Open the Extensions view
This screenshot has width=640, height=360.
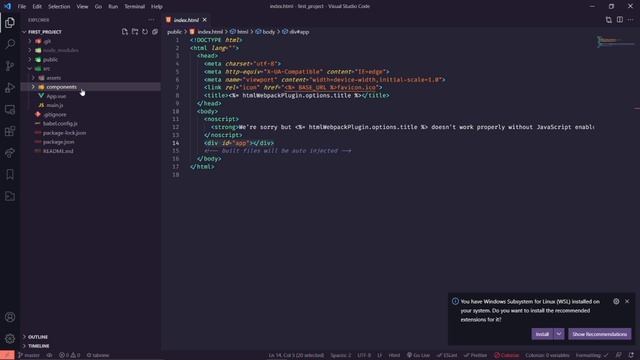pos(10,131)
